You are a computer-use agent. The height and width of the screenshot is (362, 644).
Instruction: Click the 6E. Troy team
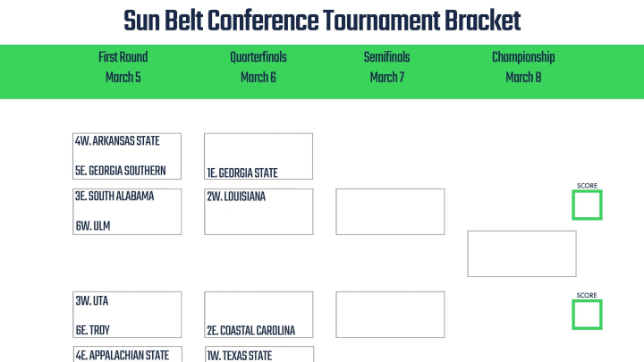point(93,330)
